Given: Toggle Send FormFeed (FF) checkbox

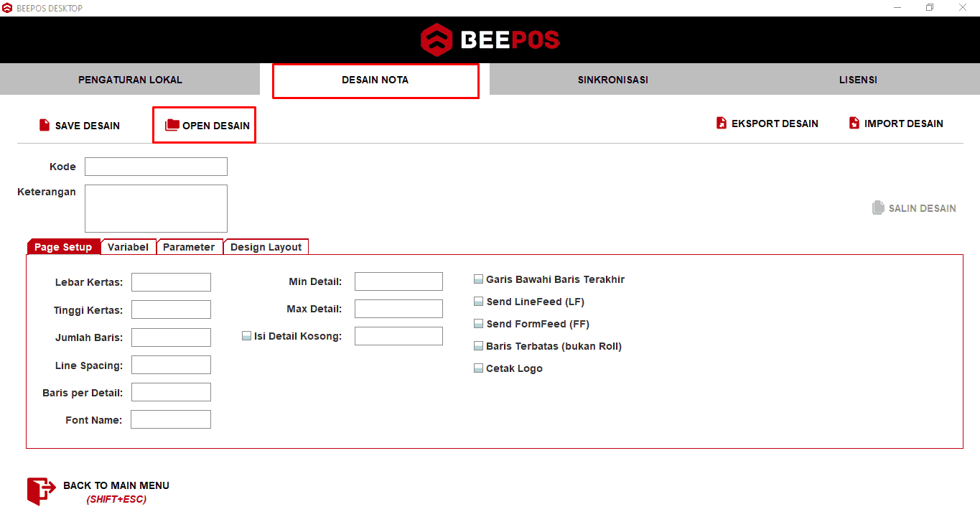Looking at the screenshot, I should click(x=479, y=324).
